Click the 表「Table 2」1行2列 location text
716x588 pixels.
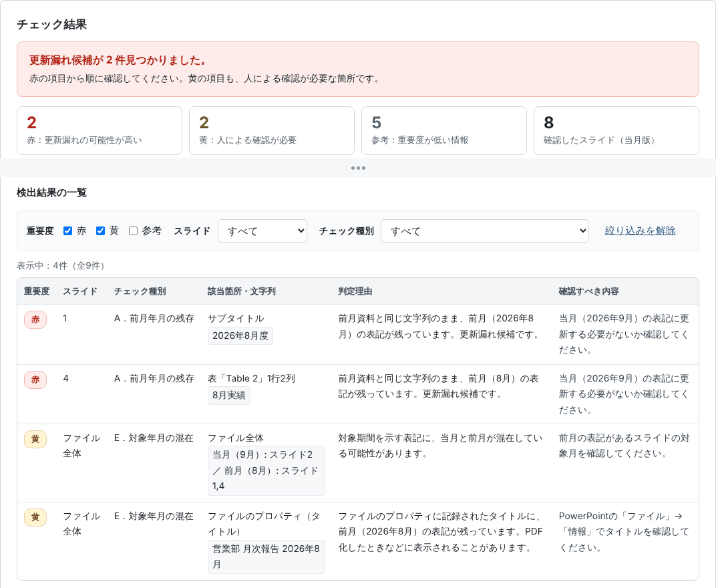tap(251, 378)
